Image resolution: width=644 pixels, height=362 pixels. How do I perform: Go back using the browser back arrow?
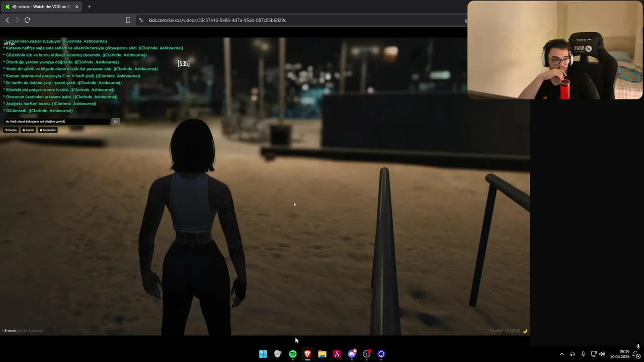click(7, 20)
